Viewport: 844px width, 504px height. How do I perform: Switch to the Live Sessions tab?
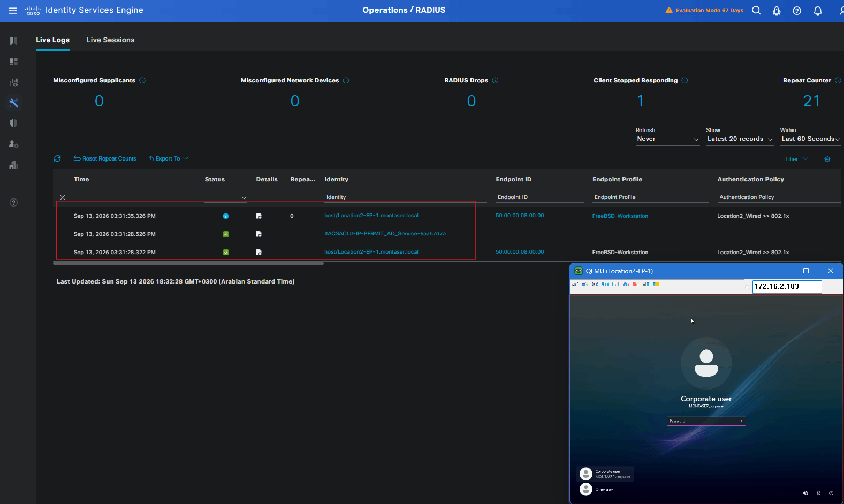111,40
